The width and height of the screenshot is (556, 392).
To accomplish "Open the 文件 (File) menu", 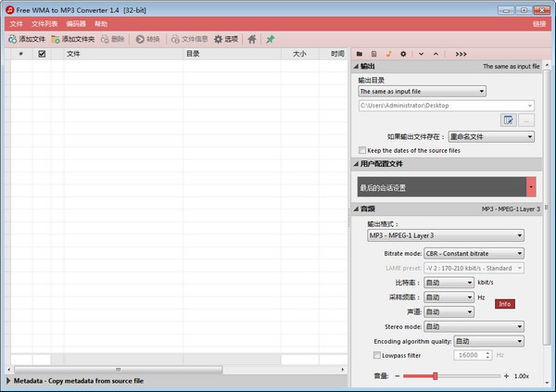I will [x=16, y=23].
